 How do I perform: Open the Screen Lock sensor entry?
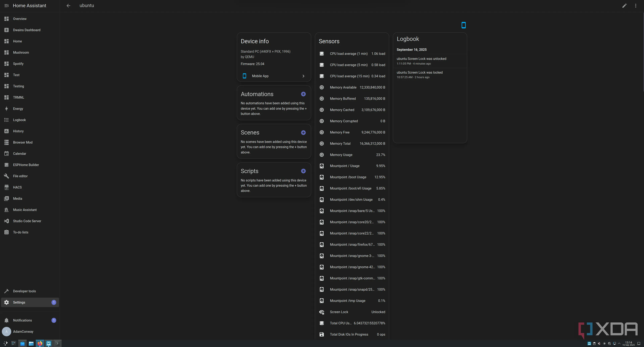(x=352, y=312)
